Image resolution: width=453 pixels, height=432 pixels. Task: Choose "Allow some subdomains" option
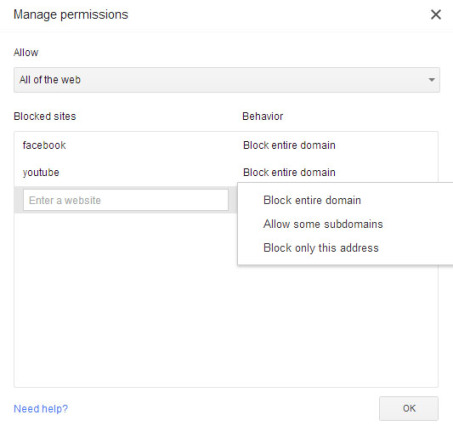pyautogui.click(x=323, y=224)
